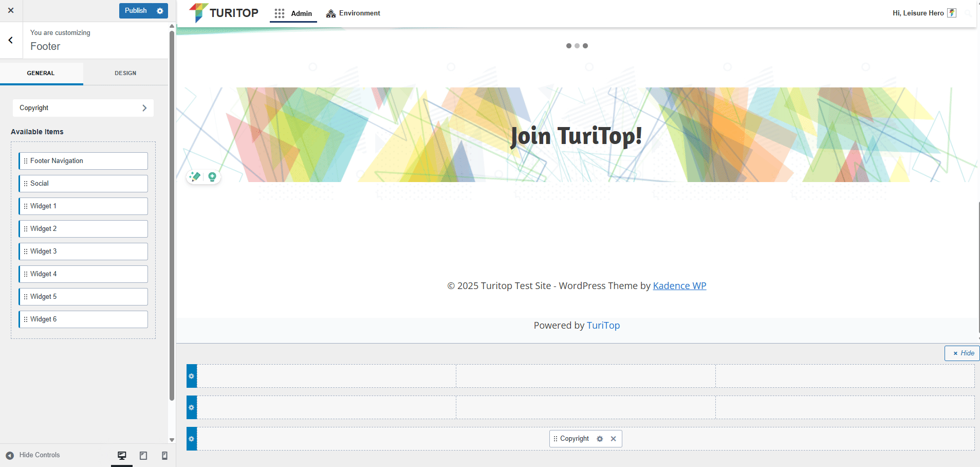Open the Hi, Leisure Hero user menu
The height and width of the screenshot is (467, 980).
pyautogui.click(x=923, y=13)
